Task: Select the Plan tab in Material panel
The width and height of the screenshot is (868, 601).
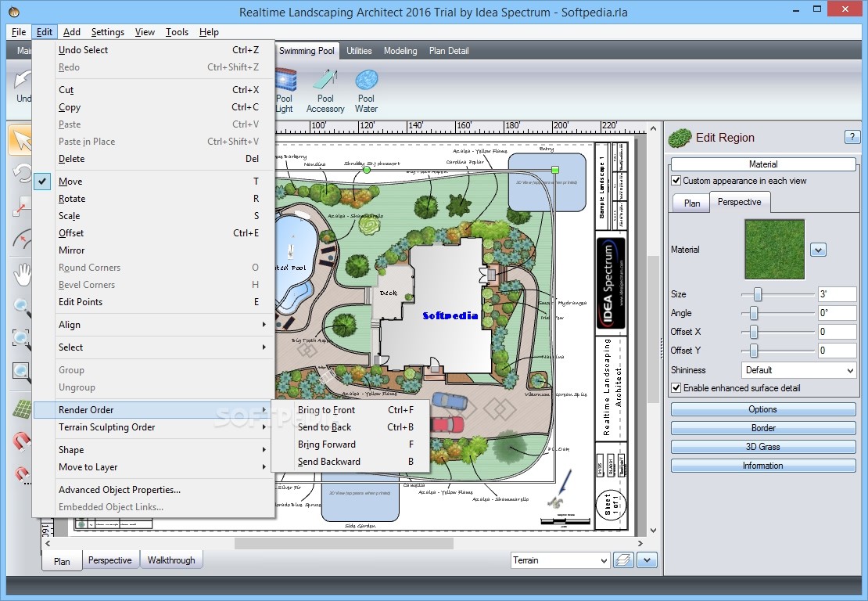Action: click(691, 203)
